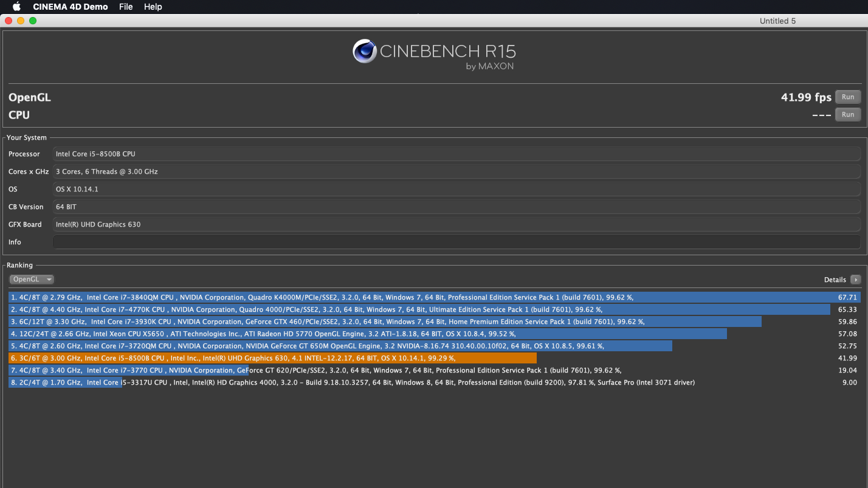The image size is (868, 488).
Task: Zoom the window with green button
Action: click(33, 21)
